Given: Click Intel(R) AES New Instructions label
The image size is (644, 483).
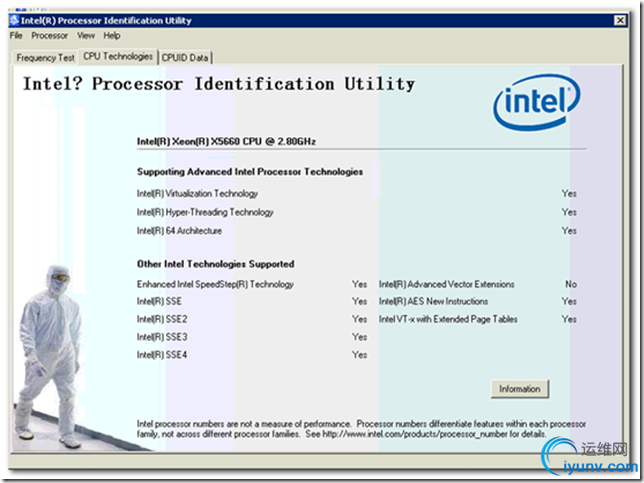Looking at the screenshot, I should coord(433,301).
